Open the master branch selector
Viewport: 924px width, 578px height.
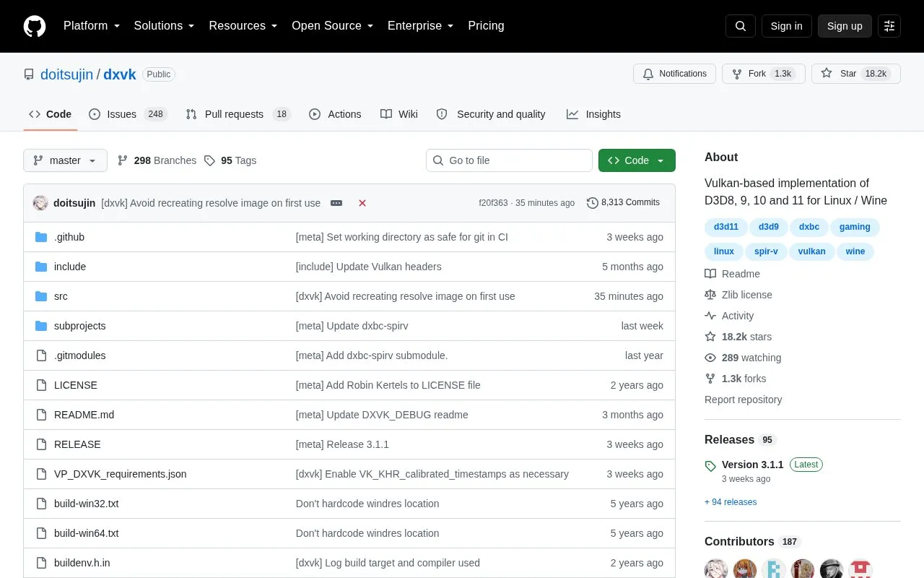(x=65, y=160)
